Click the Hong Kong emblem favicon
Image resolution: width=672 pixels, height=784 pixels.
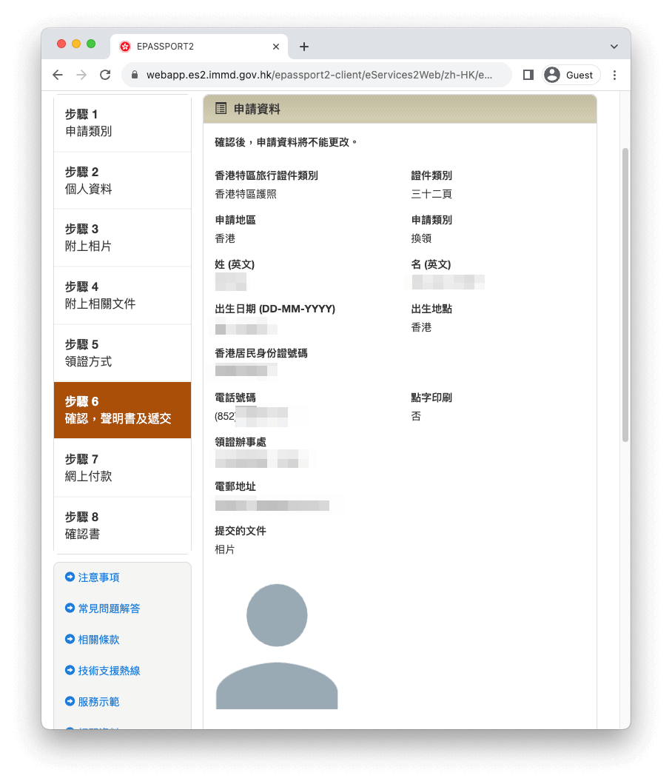tap(125, 47)
